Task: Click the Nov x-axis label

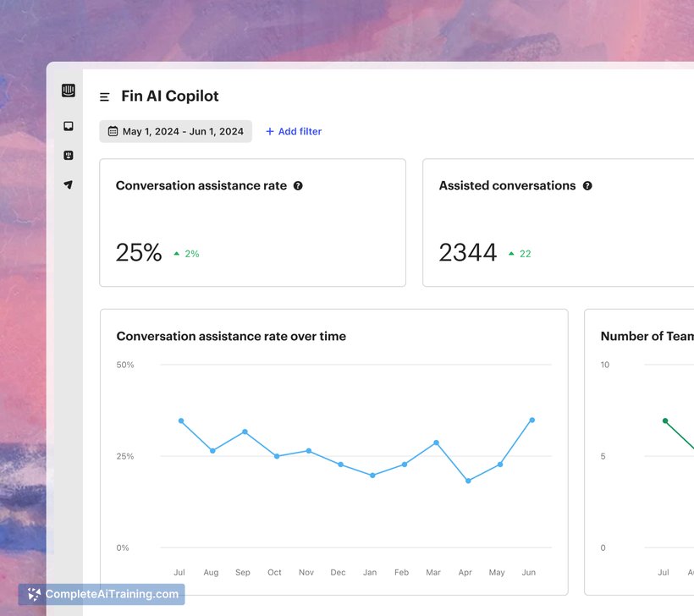Action: coord(306,572)
